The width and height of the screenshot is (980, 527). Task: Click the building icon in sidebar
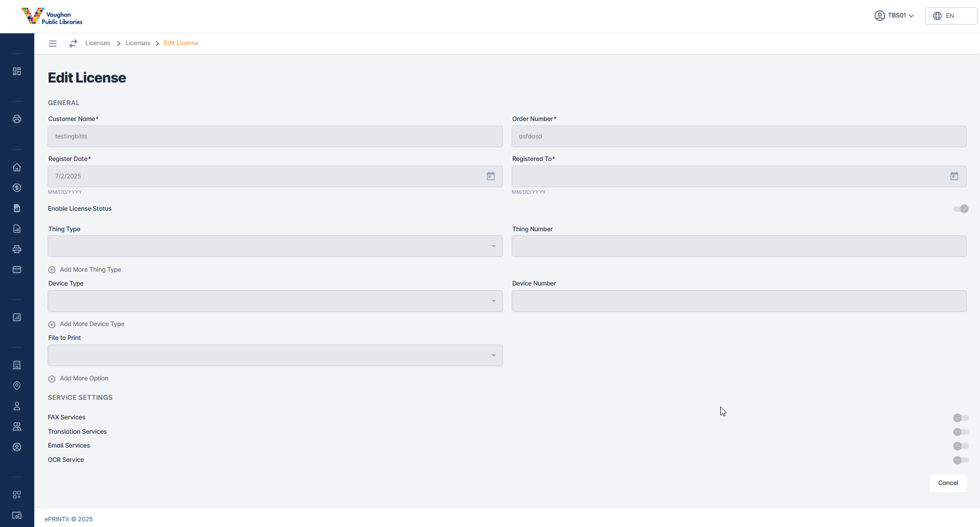[17, 365]
